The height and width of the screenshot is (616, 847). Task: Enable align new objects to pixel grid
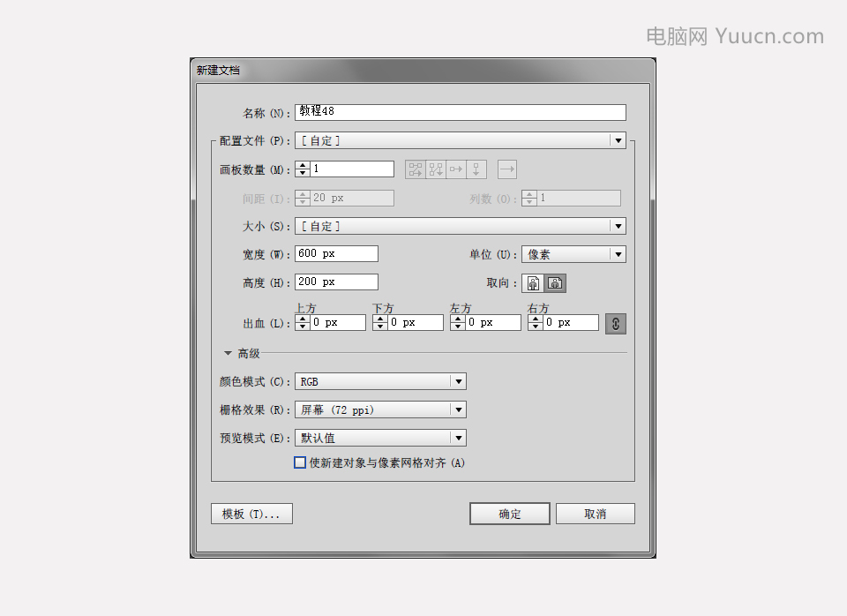[300, 462]
